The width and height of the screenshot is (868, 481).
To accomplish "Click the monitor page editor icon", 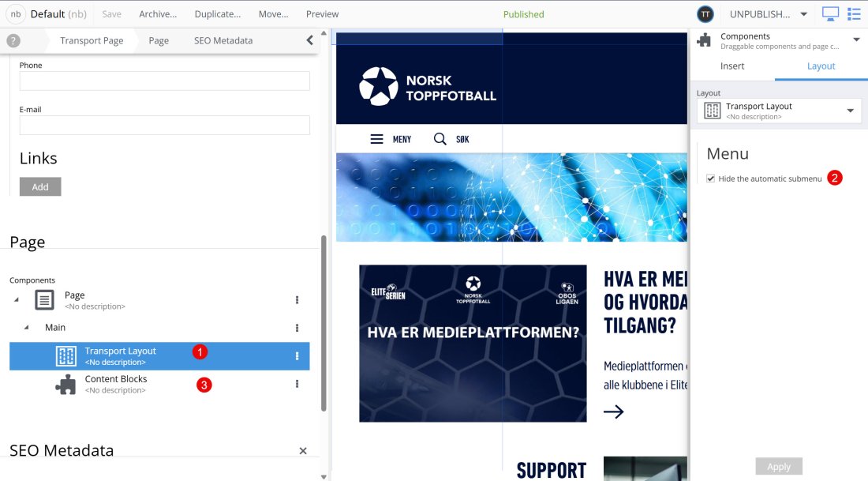I will coord(830,13).
